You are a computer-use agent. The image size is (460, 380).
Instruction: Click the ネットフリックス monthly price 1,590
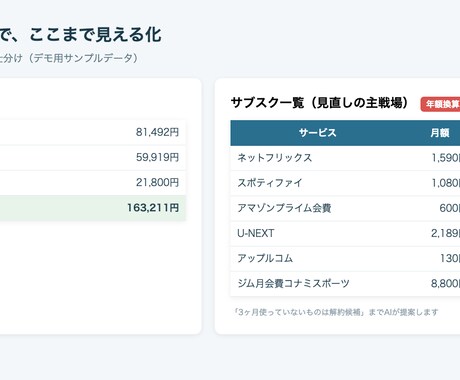[x=446, y=158]
